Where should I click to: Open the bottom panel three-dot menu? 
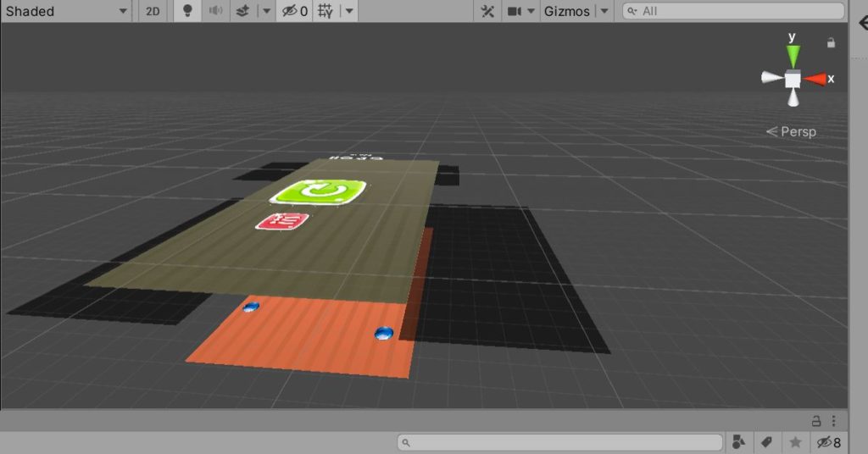(834, 421)
